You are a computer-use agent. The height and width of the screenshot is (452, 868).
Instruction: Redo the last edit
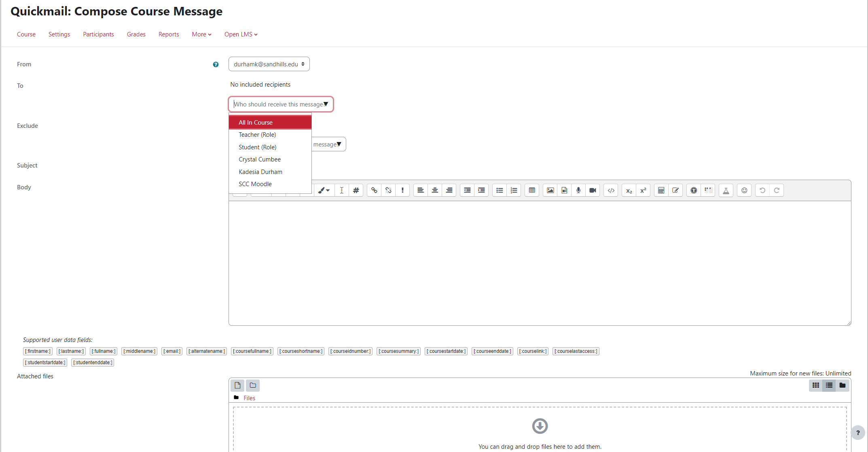[x=777, y=190]
